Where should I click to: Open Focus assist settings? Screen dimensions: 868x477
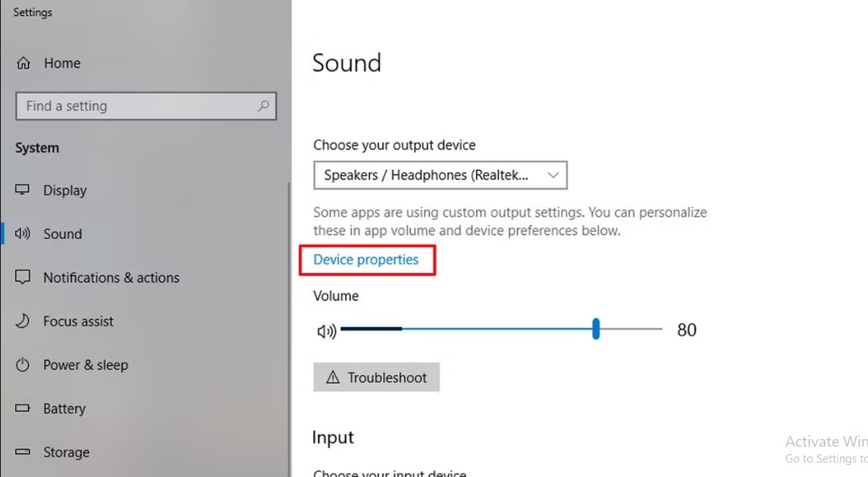pyautogui.click(x=78, y=322)
